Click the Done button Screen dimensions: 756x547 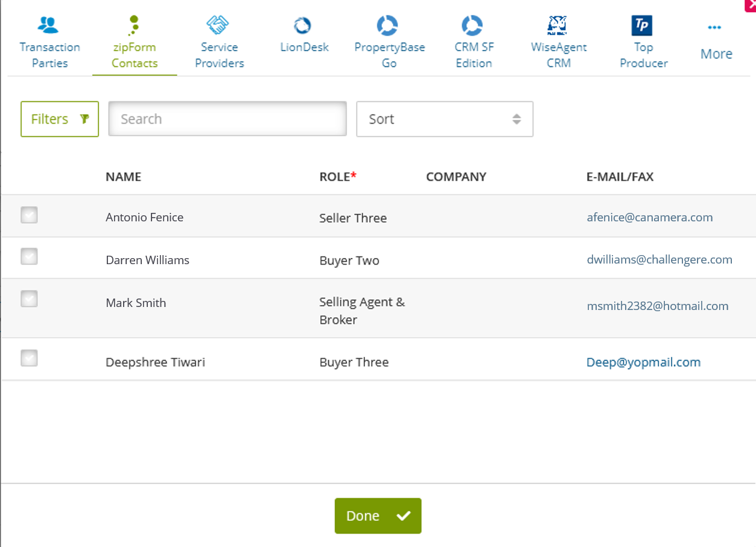(378, 516)
